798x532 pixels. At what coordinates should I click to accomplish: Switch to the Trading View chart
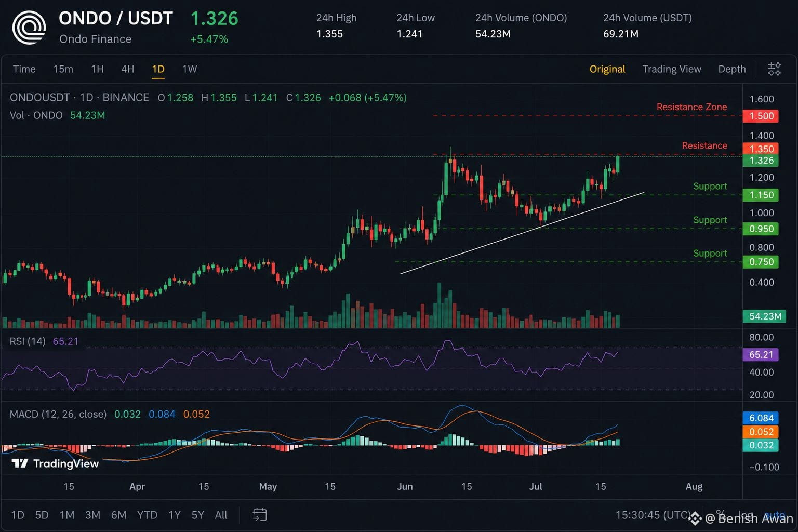pos(672,69)
